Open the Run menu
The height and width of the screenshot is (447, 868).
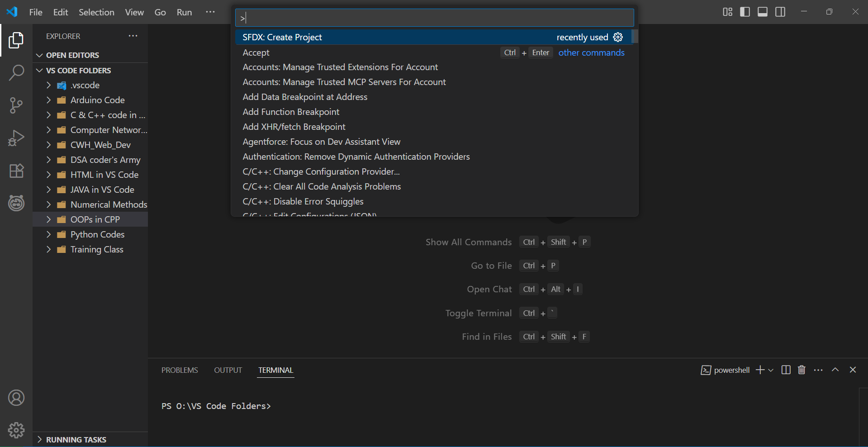184,12
